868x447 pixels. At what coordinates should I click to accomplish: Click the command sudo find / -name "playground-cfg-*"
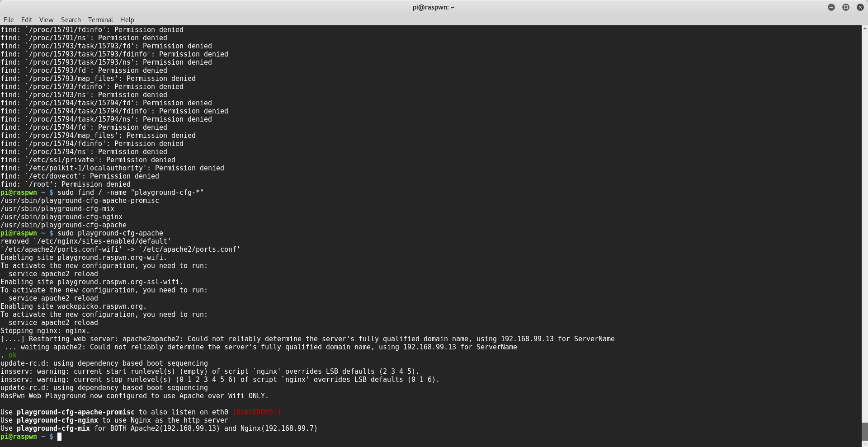[131, 193]
